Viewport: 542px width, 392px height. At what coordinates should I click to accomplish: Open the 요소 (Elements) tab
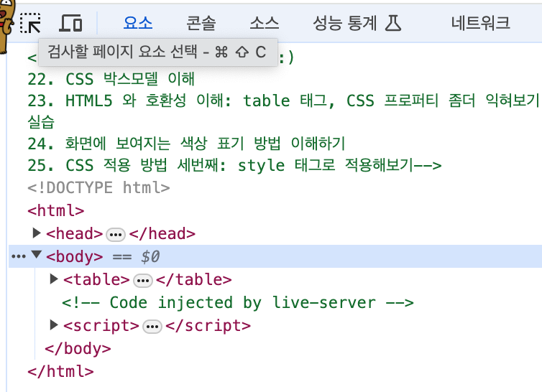[138, 23]
